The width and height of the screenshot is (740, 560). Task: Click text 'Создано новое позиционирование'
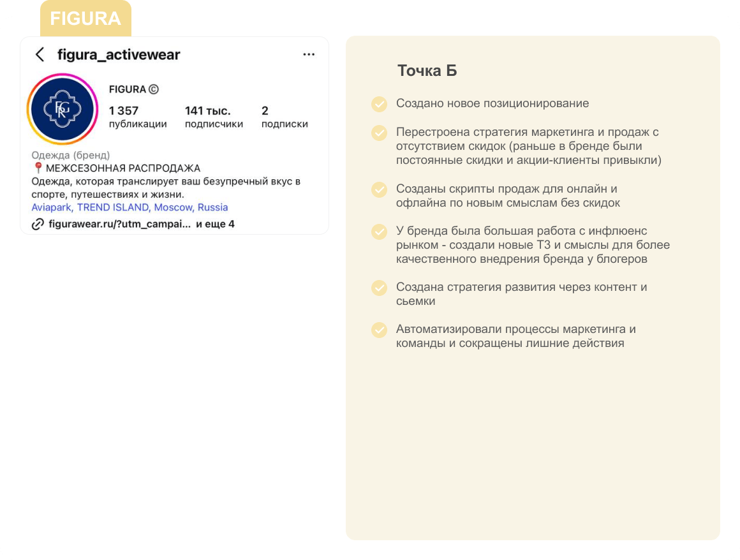click(x=492, y=103)
